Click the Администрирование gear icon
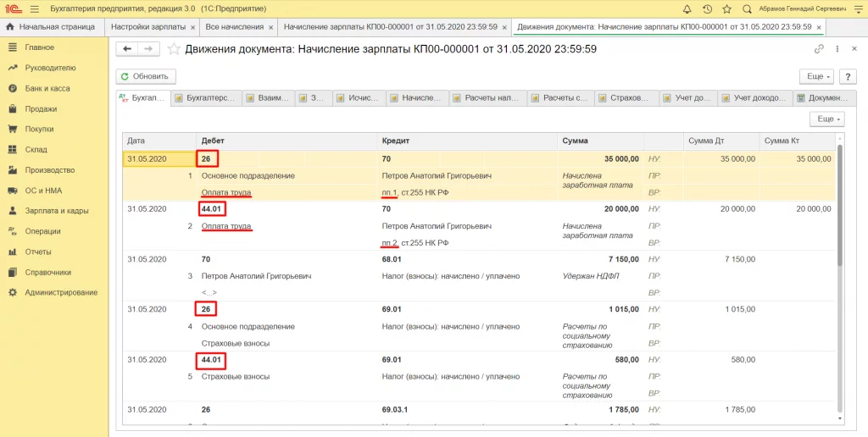 point(13,293)
